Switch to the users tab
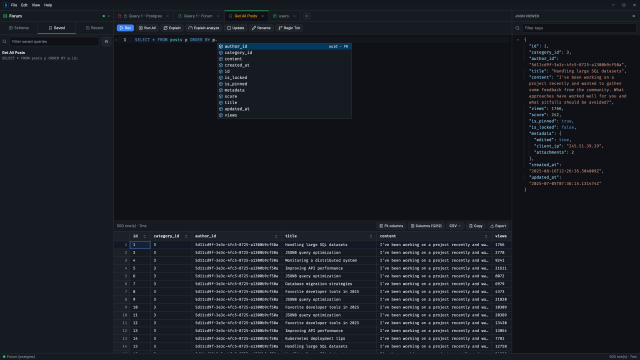This screenshot has height=360, width=640. (x=284, y=16)
